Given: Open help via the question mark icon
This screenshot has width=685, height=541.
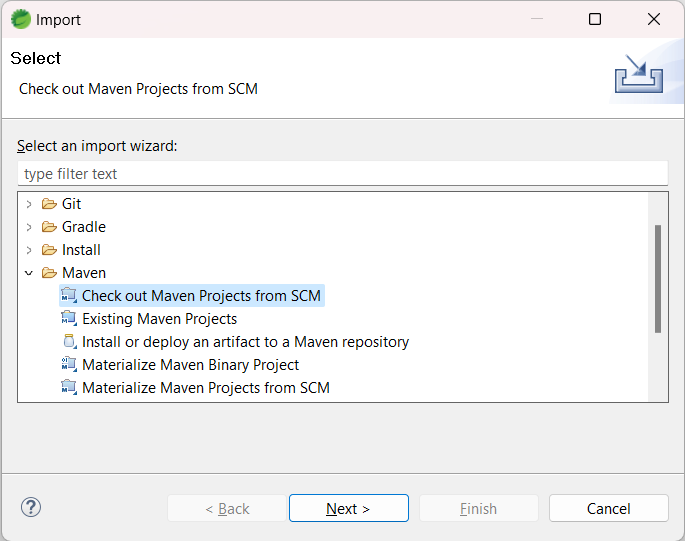Looking at the screenshot, I should click(x=31, y=508).
